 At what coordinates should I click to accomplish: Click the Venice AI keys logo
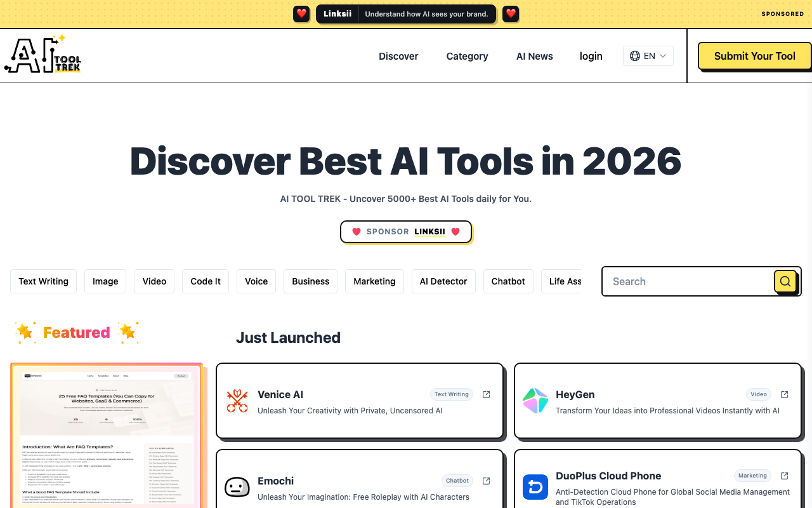point(237,401)
